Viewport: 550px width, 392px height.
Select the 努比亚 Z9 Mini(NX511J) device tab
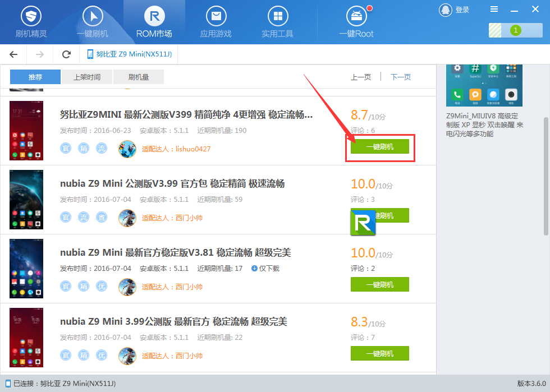(129, 54)
